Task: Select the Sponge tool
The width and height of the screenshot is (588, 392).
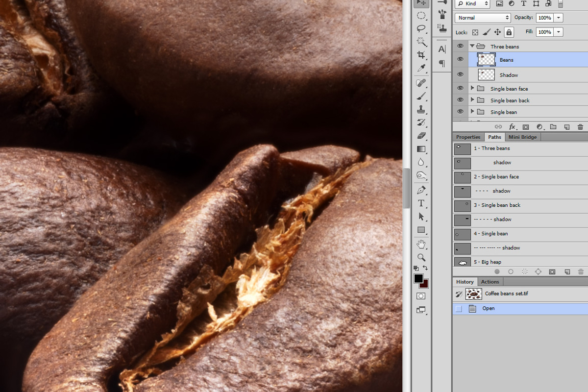Action: tap(421, 175)
